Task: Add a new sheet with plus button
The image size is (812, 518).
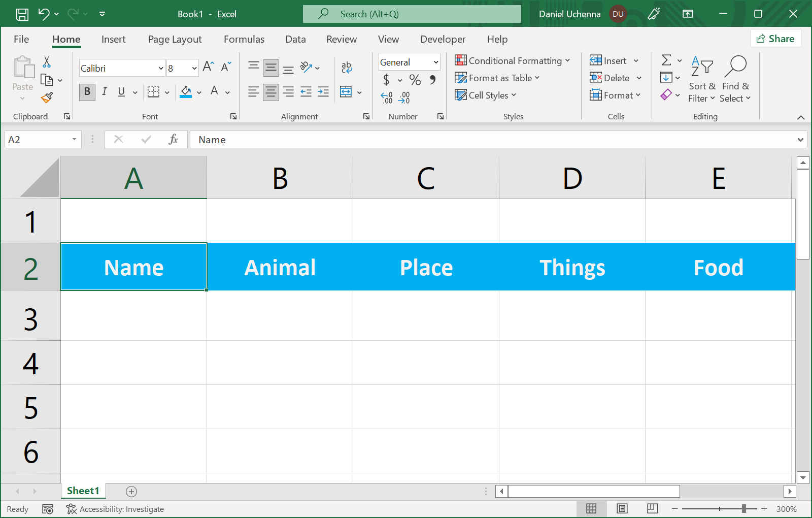Action: [131, 491]
